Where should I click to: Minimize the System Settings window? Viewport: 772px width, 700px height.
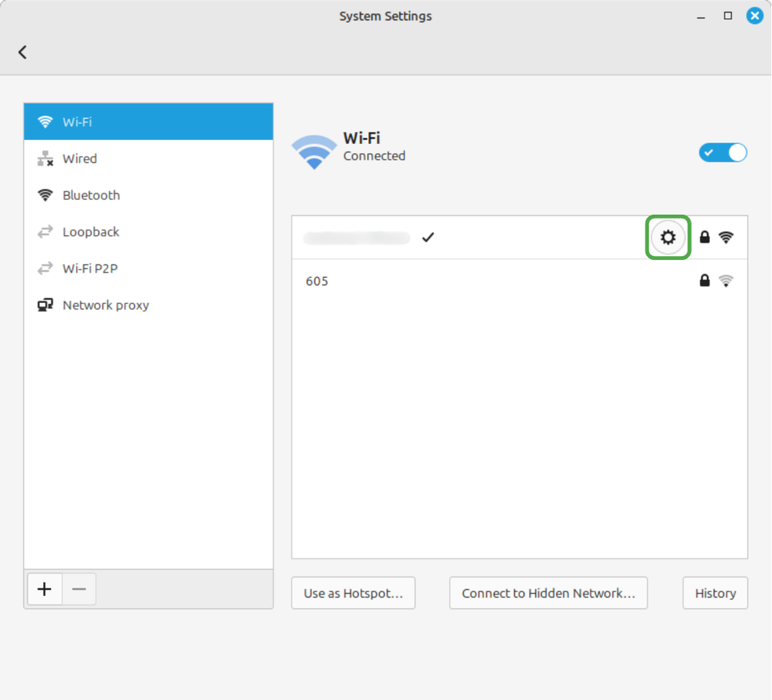point(700,17)
